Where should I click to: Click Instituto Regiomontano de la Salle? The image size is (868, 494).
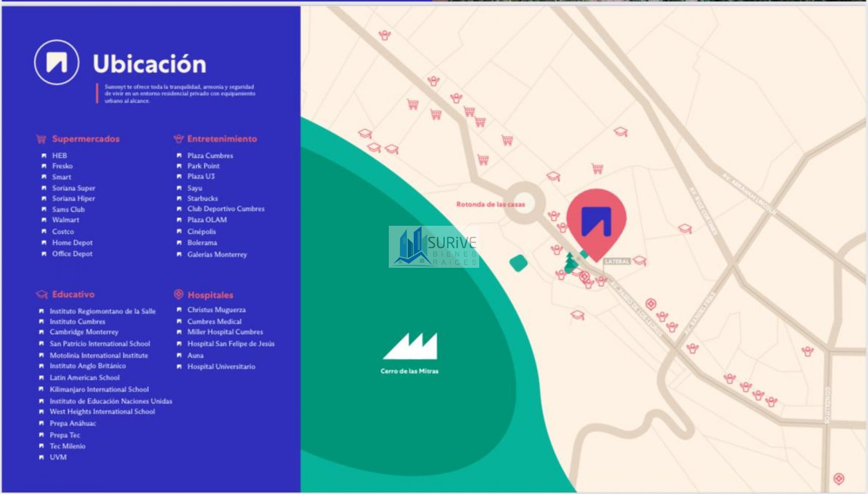(103, 311)
